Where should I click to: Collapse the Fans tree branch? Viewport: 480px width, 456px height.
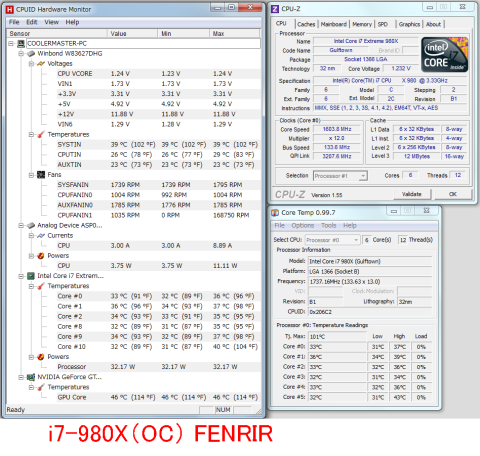[x=31, y=175]
